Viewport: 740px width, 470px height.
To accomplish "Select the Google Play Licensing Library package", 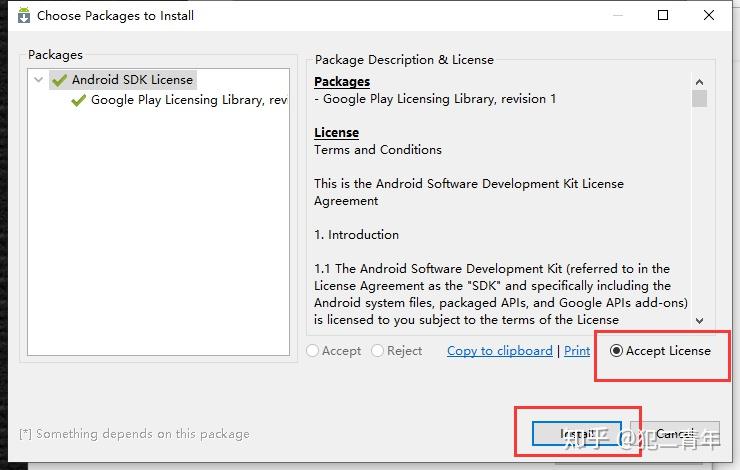I will [x=188, y=100].
